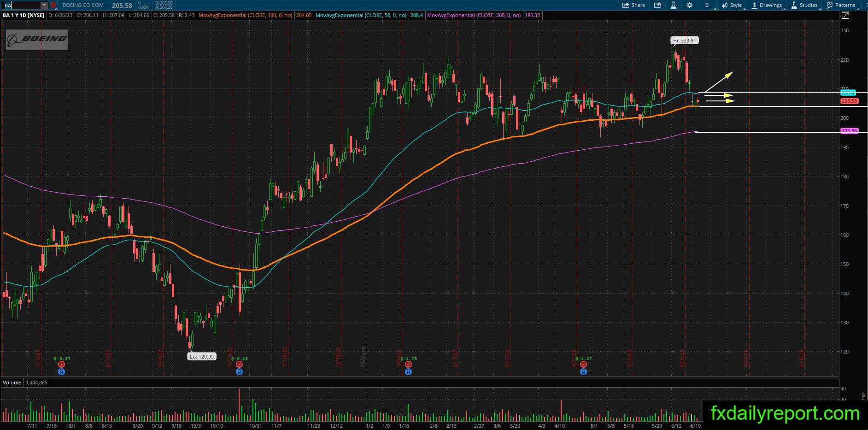Image resolution: width=868 pixels, height=430 pixels.
Task: Click the 6/19 date axis label
Action: [x=696, y=426]
